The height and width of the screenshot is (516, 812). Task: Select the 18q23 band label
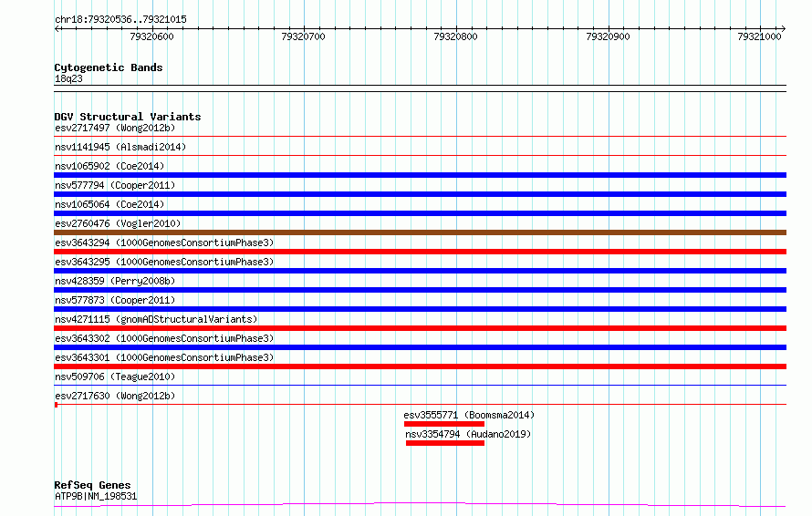click(x=68, y=78)
